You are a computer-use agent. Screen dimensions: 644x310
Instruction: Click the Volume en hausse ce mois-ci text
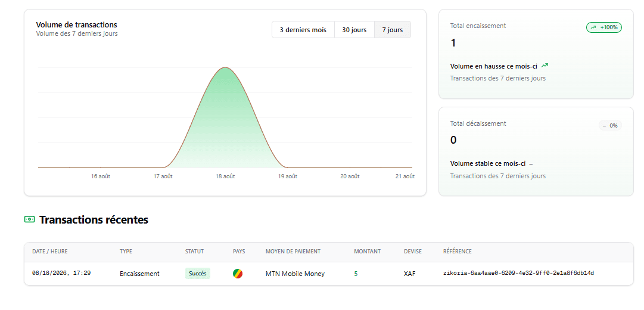(x=494, y=66)
